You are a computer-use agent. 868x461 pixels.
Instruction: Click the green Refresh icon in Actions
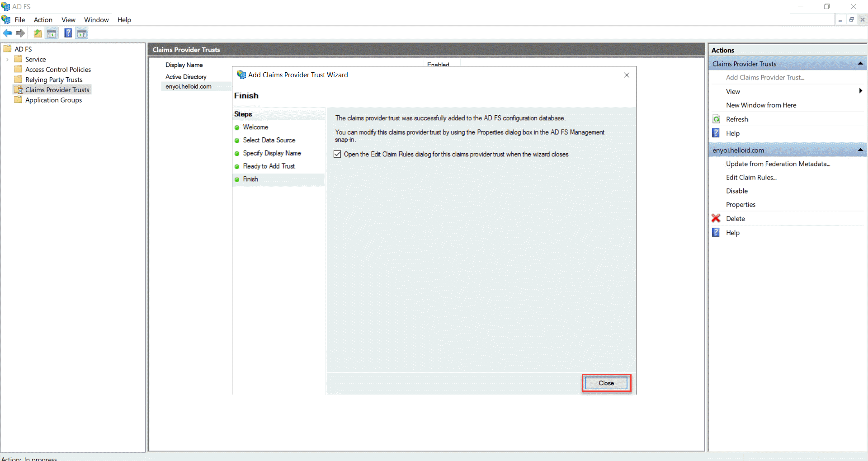(x=716, y=119)
